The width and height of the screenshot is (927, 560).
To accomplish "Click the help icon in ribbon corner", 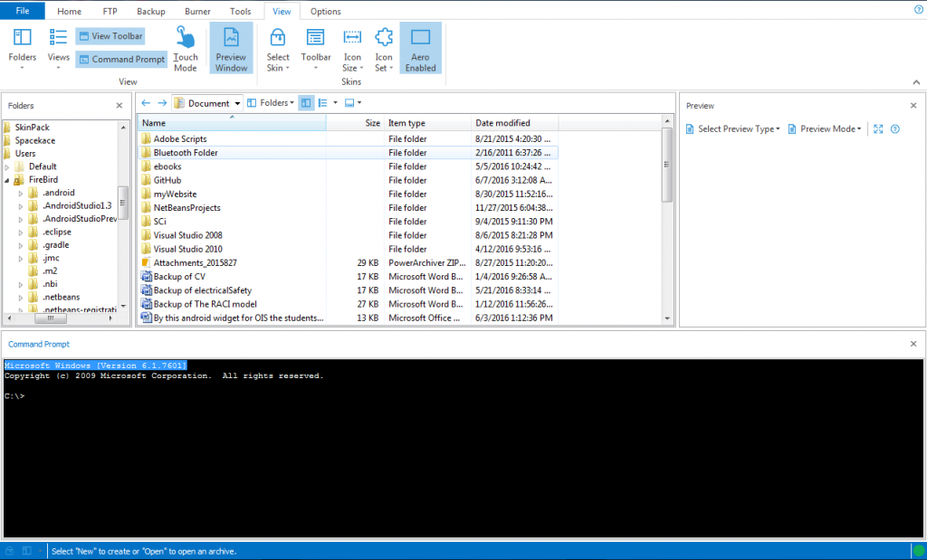I will (920, 9).
